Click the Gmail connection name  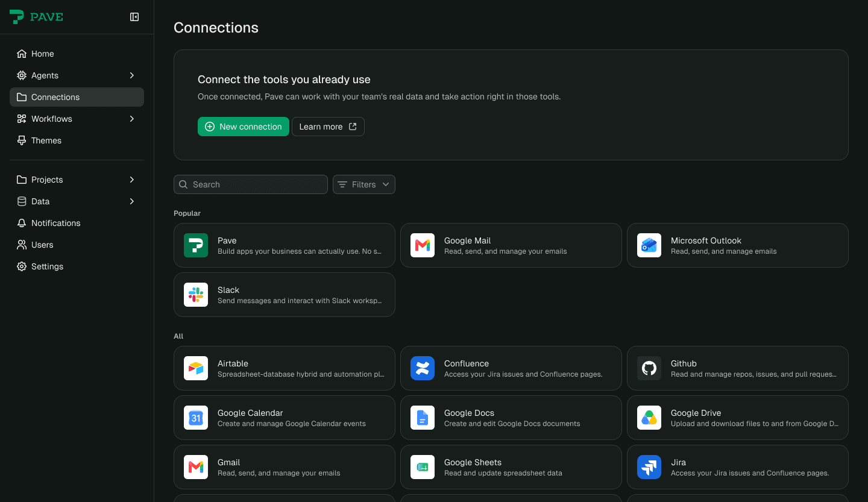pos(228,462)
